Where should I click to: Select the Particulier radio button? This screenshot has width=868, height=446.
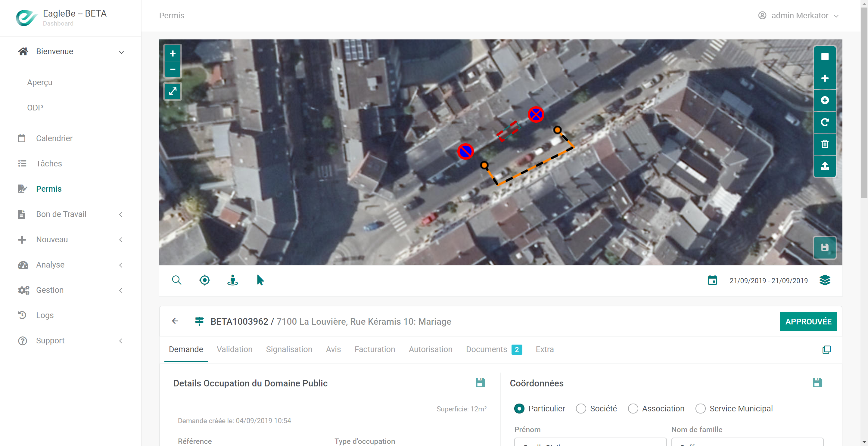tap(519, 409)
